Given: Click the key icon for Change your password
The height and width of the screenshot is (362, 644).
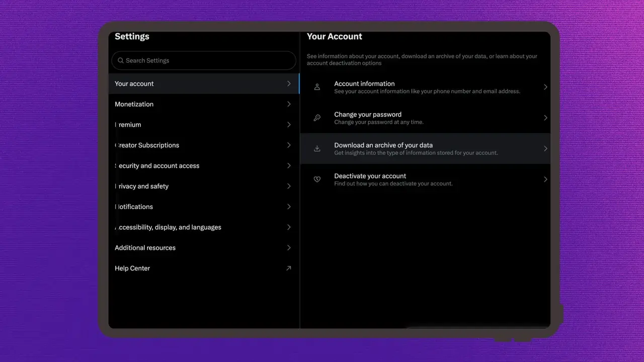Looking at the screenshot, I should click(x=317, y=118).
